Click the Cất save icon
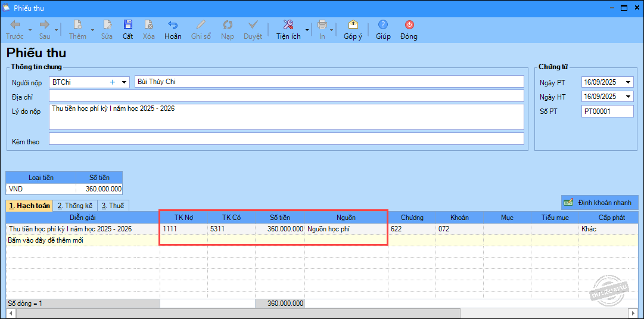Screen dimensions: 644x319 coord(127,25)
